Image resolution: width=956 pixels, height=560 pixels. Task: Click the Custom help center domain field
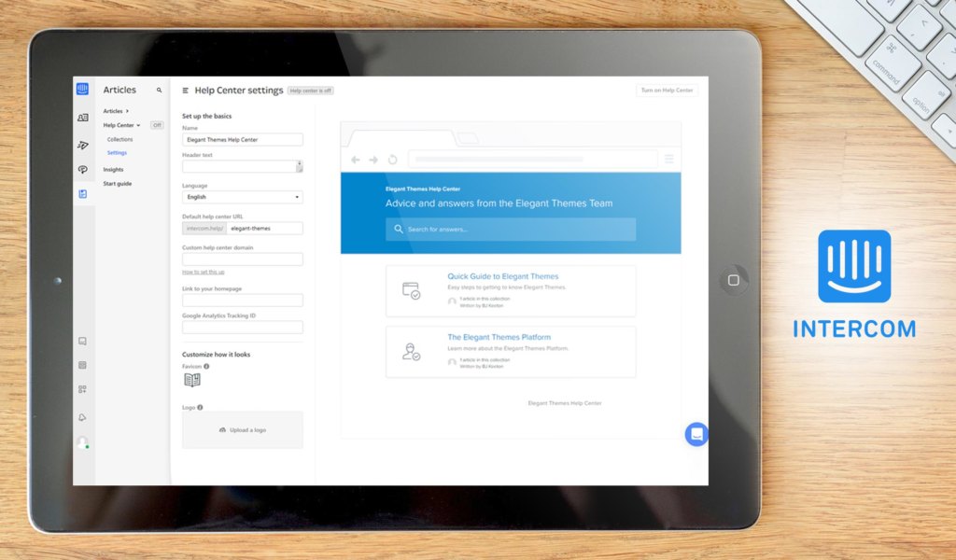[x=242, y=259]
